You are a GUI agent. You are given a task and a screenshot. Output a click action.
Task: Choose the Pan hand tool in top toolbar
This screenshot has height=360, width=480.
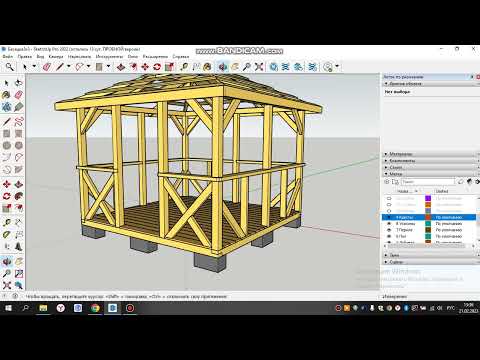click(235, 67)
